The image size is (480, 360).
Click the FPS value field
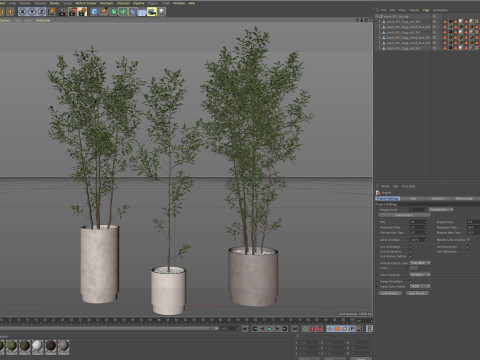coord(418,222)
